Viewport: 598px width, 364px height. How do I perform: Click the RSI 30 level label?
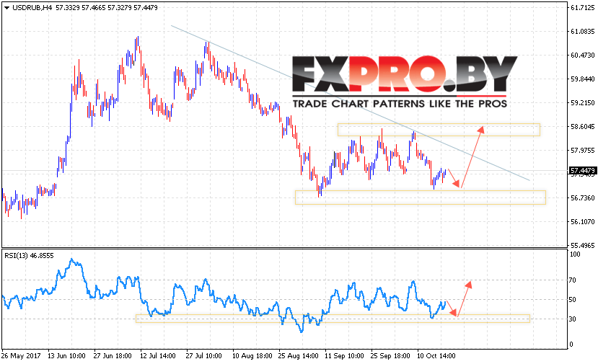(x=572, y=319)
